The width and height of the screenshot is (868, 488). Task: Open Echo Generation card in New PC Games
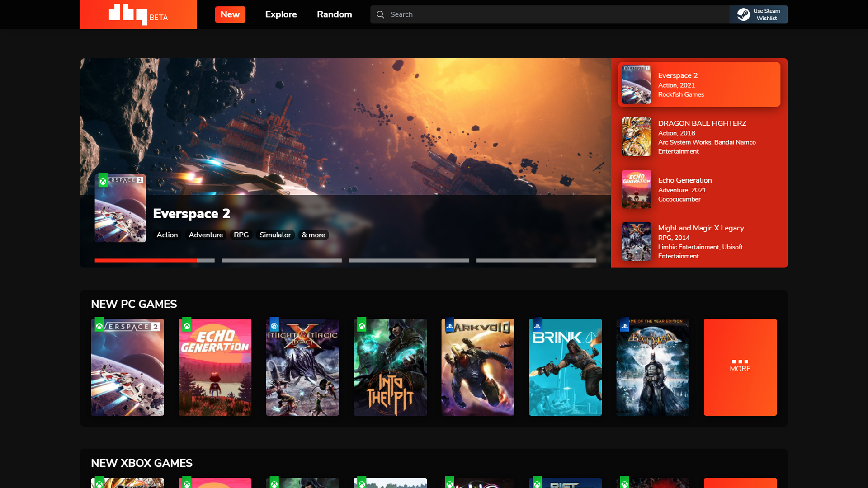tap(215, 367)
